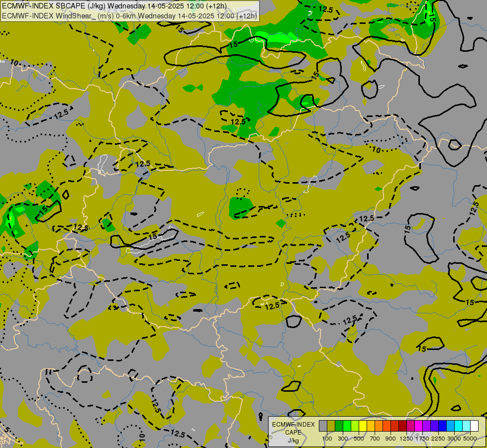487x448 pixels.
Task: Choose the indigo violet legend swatch
Action: coord(434,426)
